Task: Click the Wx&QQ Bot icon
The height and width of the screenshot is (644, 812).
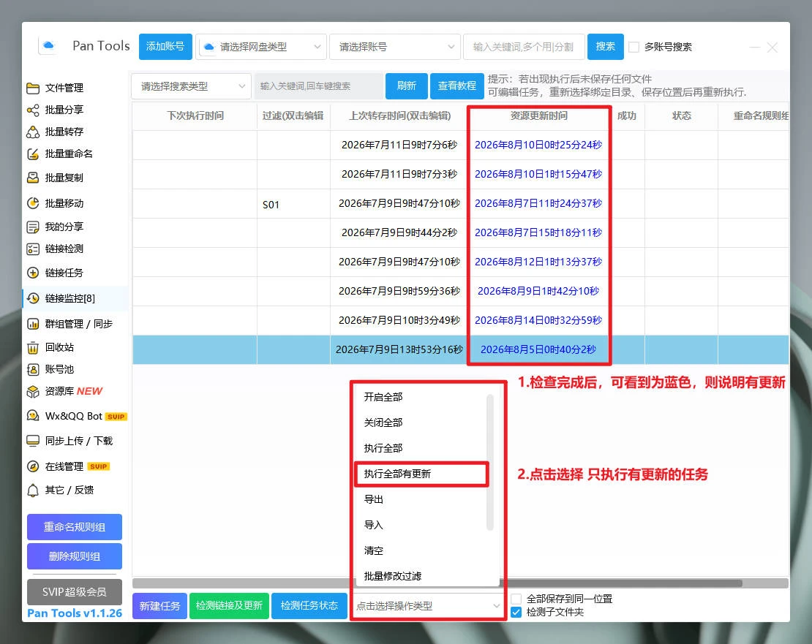Action: (x=33, y=416)
